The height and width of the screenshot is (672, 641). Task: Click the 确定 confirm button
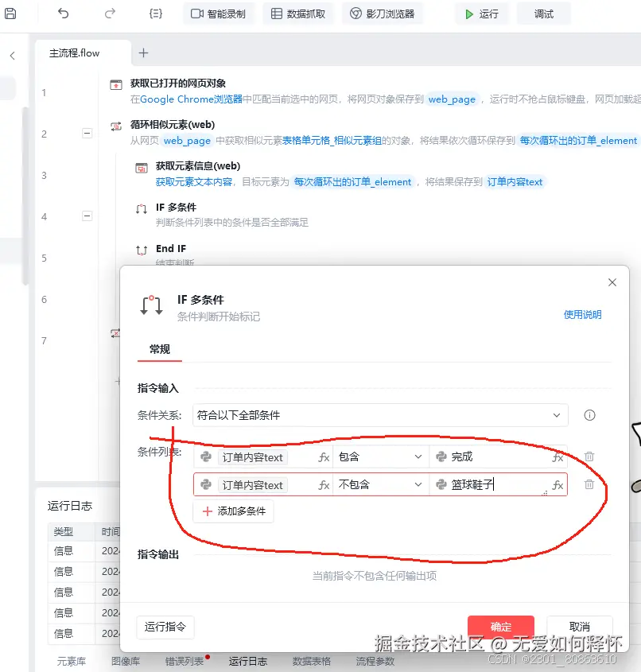500,626
